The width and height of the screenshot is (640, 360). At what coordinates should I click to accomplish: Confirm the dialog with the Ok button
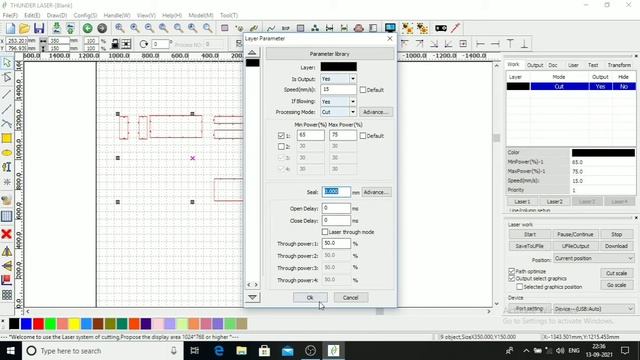[x=310, y=298]
